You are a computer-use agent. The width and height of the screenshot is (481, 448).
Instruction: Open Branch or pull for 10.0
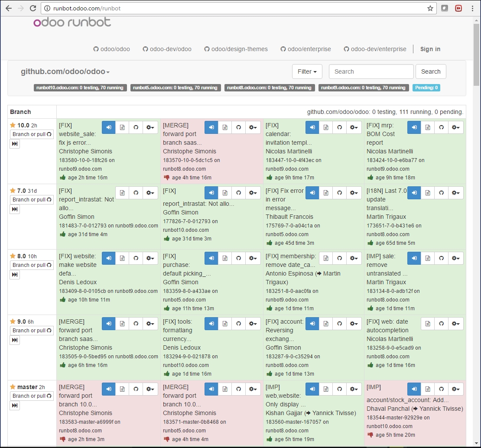32,134
